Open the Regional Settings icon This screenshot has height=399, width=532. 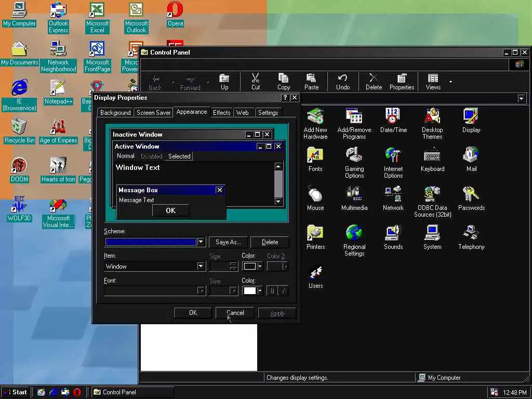coord(354,241)
